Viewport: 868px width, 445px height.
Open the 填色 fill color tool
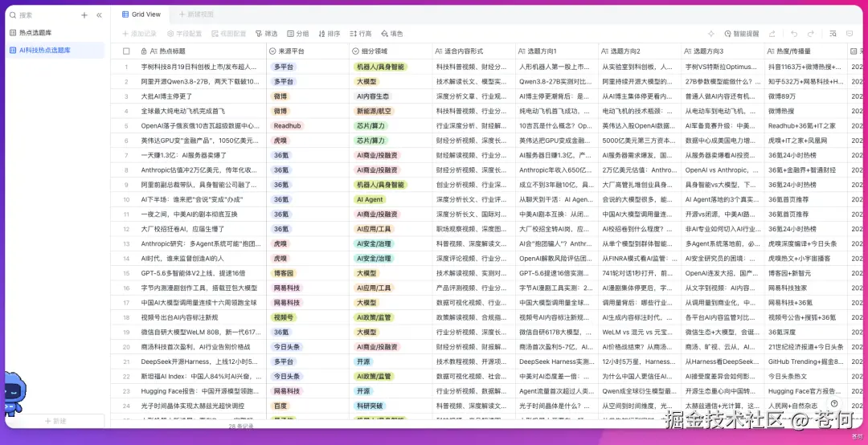click(x=392, y=34)
